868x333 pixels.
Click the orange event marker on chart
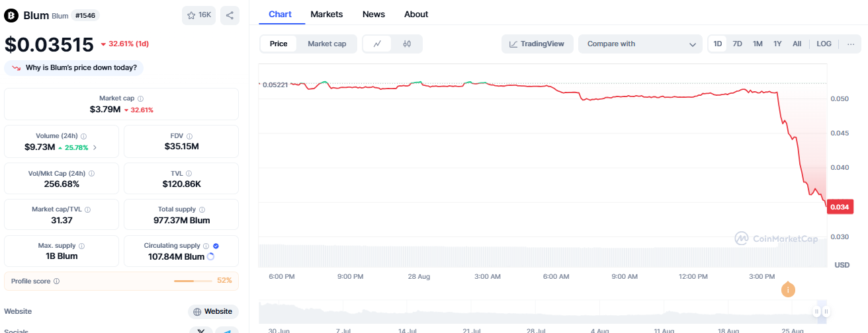(788, 289)
